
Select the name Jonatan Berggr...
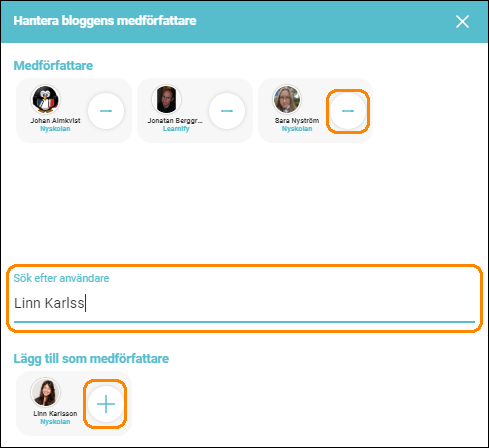(175, 120)
